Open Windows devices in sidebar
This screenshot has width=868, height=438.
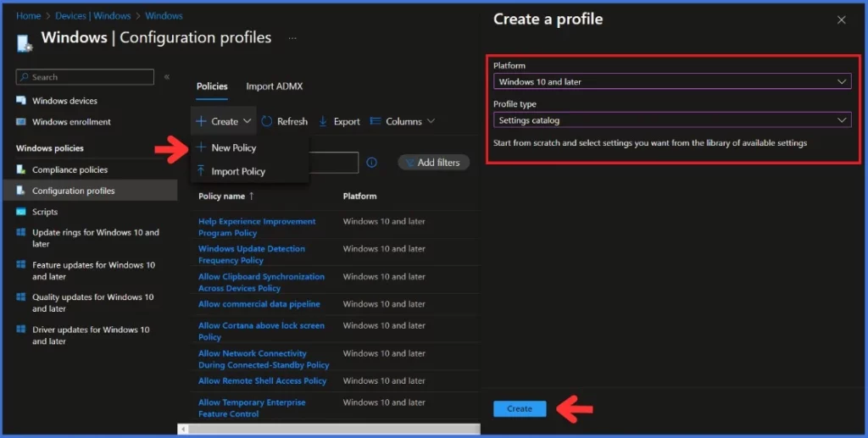(64, 101)
